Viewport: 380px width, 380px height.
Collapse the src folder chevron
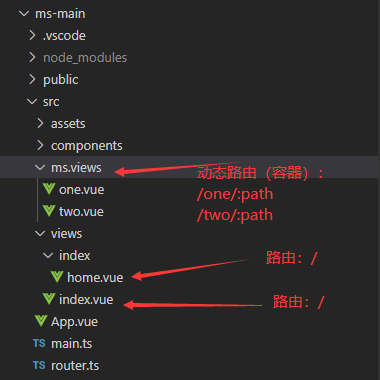click(32, 102)
